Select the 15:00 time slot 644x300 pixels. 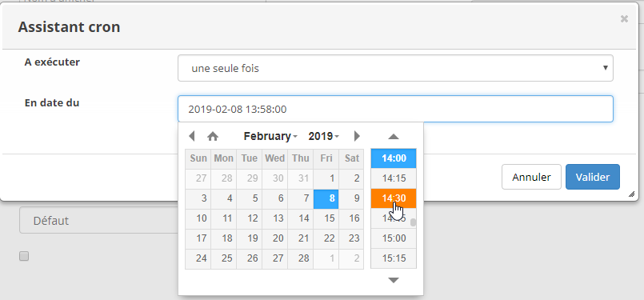[394, 238]
